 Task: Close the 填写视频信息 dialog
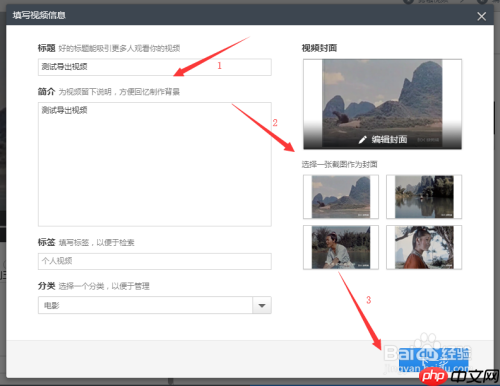click(x=481, y=16)
